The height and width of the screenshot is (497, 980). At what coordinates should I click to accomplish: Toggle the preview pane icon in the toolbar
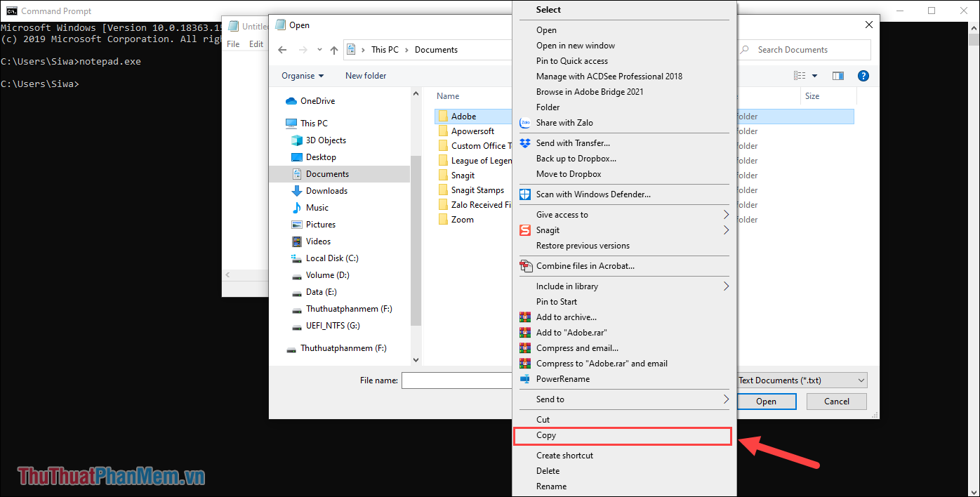(x=837, y=75)
